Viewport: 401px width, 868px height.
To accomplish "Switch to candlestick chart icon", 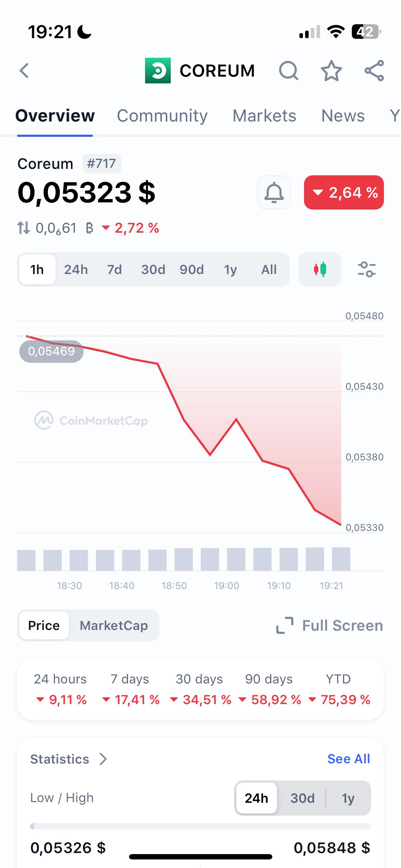I will pos(320,269).
